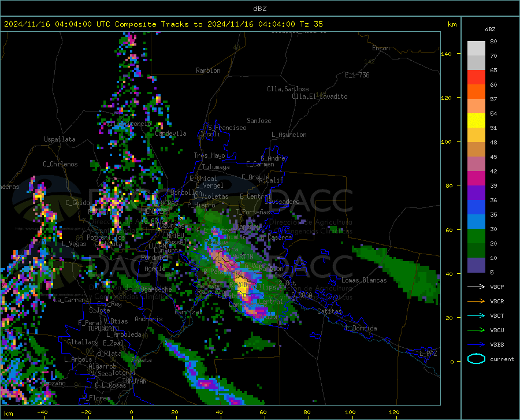Click the blue VBBB arrow legend icon
The image size is (520, 420).
(x=476, y=344)
